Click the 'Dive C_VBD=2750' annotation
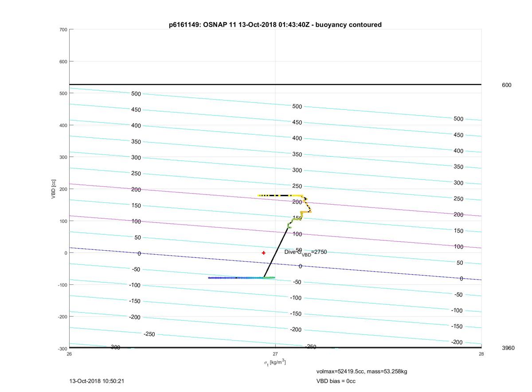The height and width of the screenshot is (392, 532). click(x=305, y=252)
